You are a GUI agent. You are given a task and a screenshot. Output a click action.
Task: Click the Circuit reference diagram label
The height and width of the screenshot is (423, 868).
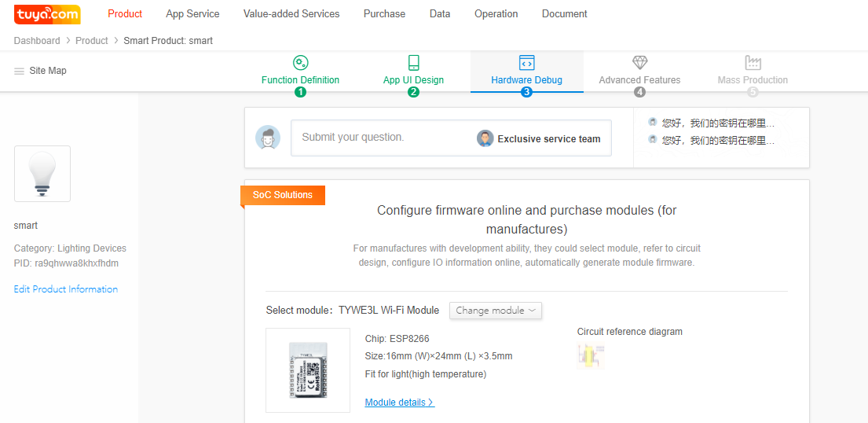click(x=630, y=332)
